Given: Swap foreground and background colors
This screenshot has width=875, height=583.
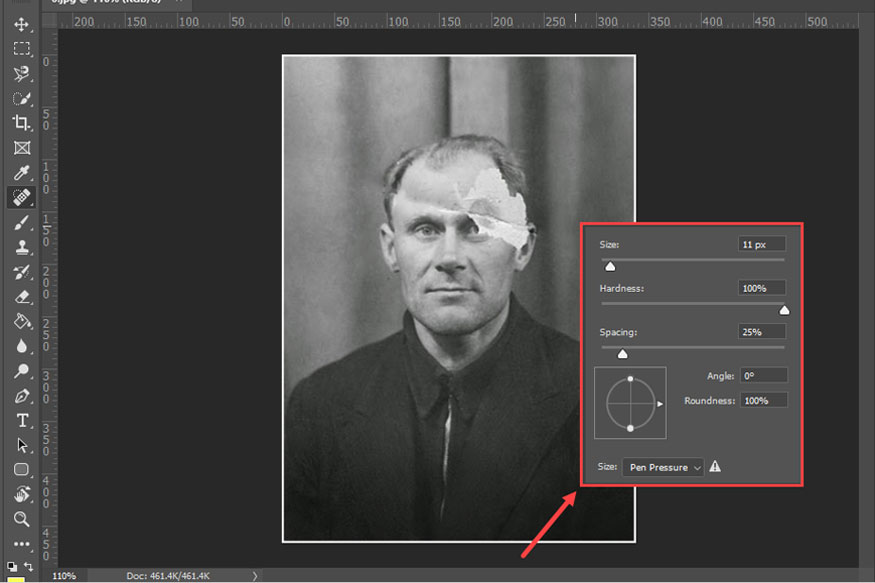Looking at the screenshot, I should [28, 566].
